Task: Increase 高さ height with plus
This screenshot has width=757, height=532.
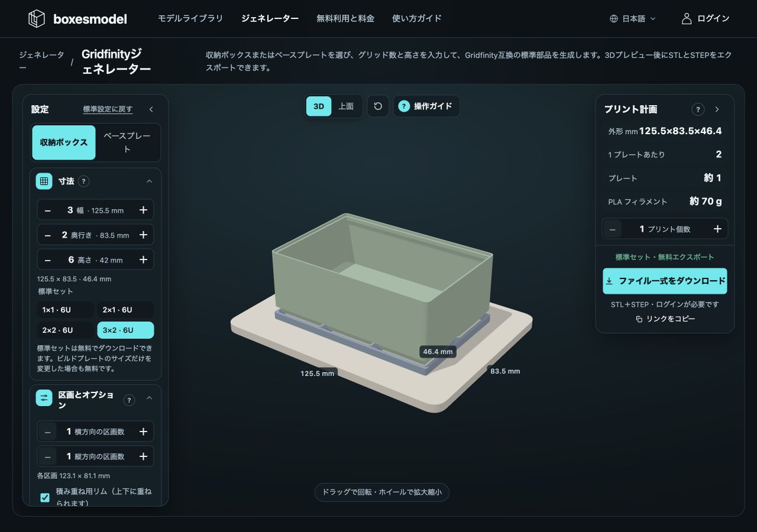Action: [x=143, y=259]
